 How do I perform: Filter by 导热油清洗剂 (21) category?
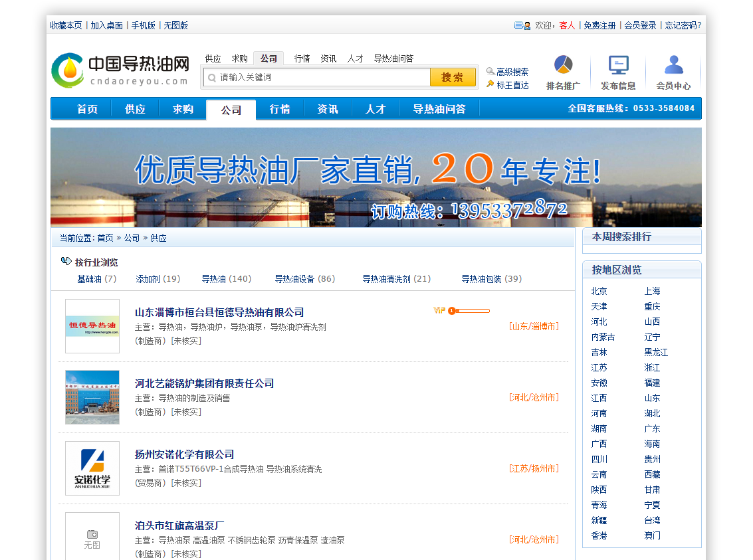[397, 279]
